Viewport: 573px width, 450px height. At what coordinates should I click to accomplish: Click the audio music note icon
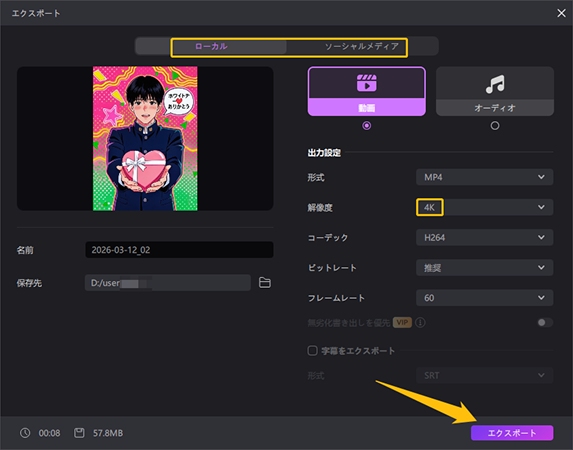coord(495,84)
